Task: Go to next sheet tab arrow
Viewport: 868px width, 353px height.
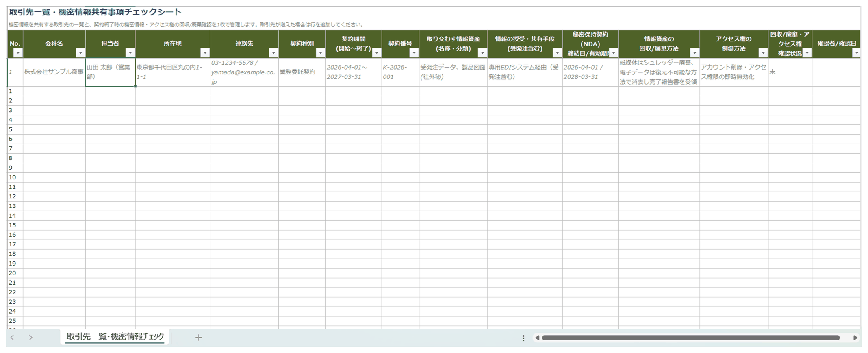Action: tap(30, 337)
